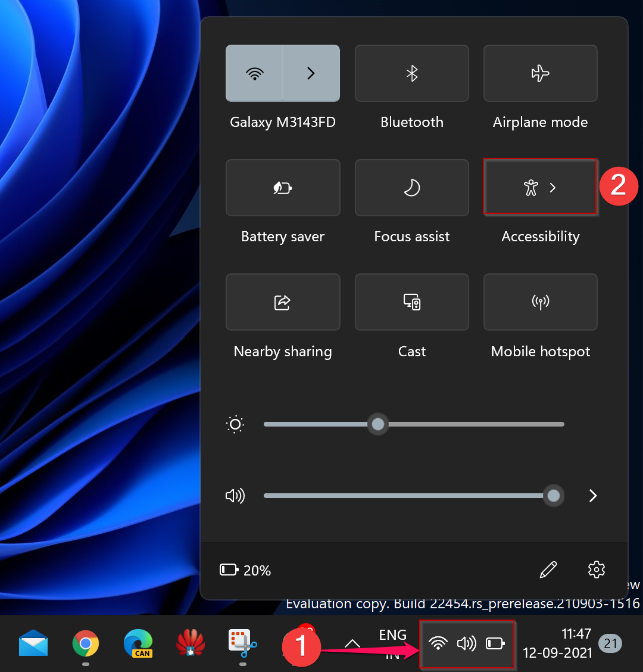Click the Nearby sharing label text
This screenshot has height=672, width=643.
click(x=283, y=351)
